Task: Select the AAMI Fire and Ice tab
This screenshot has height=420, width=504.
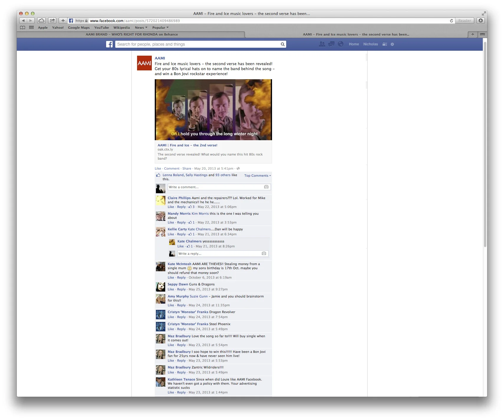Action: 356,34
